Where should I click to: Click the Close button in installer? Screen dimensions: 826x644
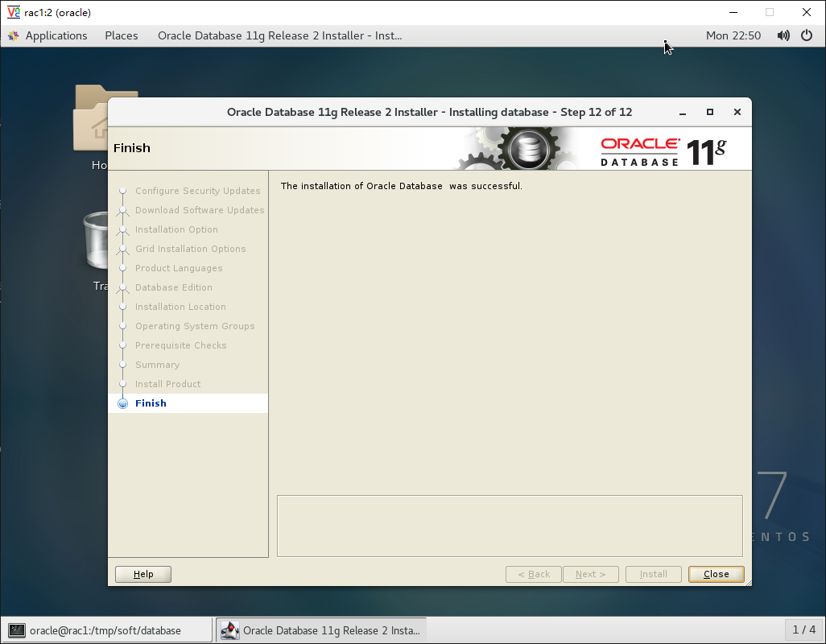(x=716, y=574)
